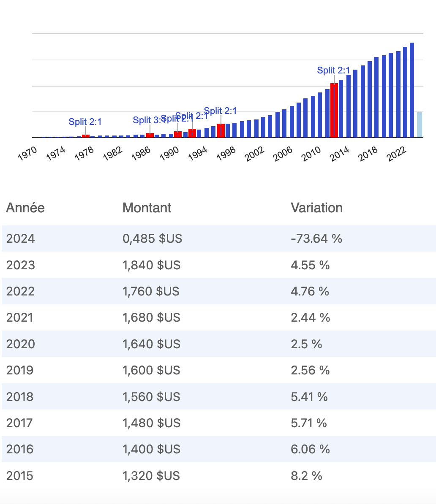Click the Split 2:1 label above 2012 bar
This screenshot has width=436, height=504.
pos(333,70)
